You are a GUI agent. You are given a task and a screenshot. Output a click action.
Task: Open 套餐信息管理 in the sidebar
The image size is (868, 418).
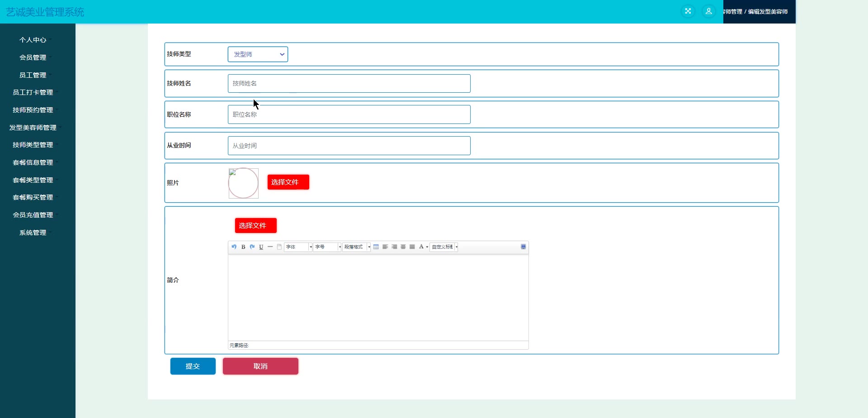click(33, 162)
